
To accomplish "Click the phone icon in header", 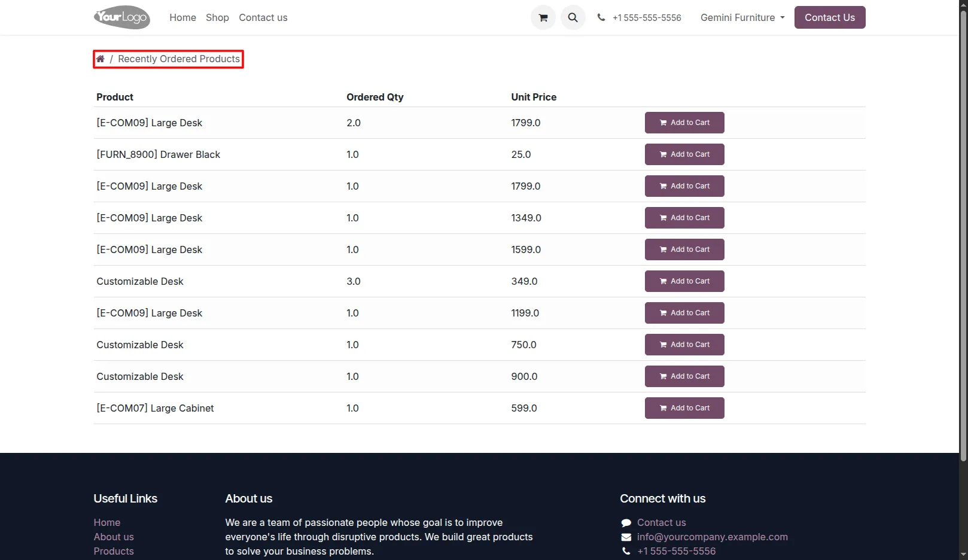I will (601, 17).
